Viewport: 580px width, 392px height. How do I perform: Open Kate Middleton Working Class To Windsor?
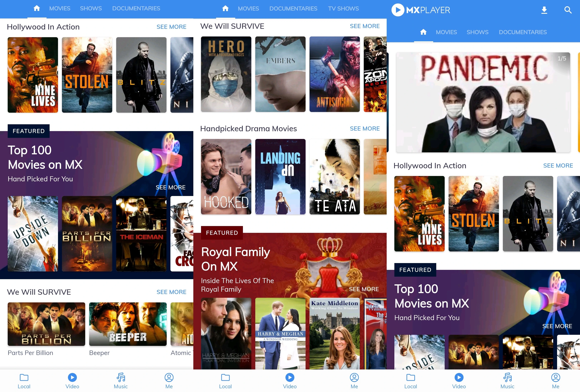[x=335, y=334]
